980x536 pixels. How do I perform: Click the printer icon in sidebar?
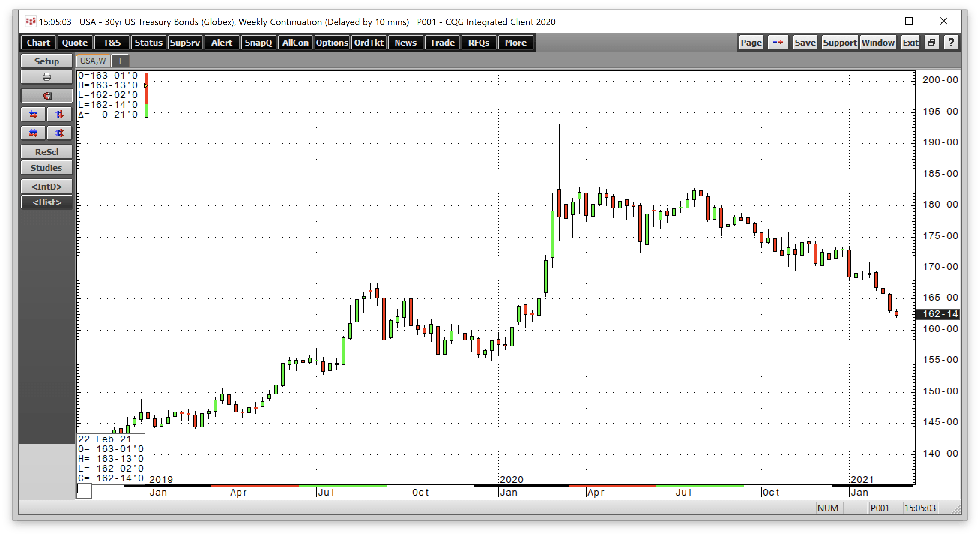point(46,77)
